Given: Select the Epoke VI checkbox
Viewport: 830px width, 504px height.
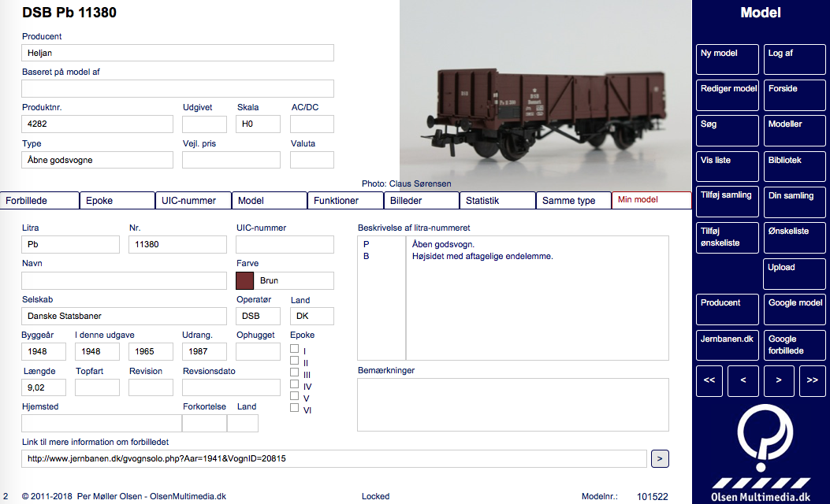Looking at the screenshot, I should 294,407.
